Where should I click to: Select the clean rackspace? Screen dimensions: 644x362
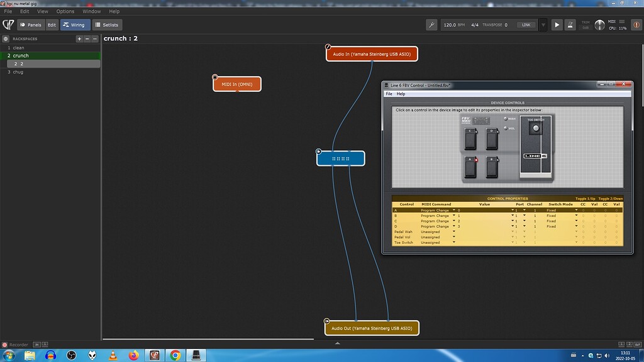click(x=50, y=48)
